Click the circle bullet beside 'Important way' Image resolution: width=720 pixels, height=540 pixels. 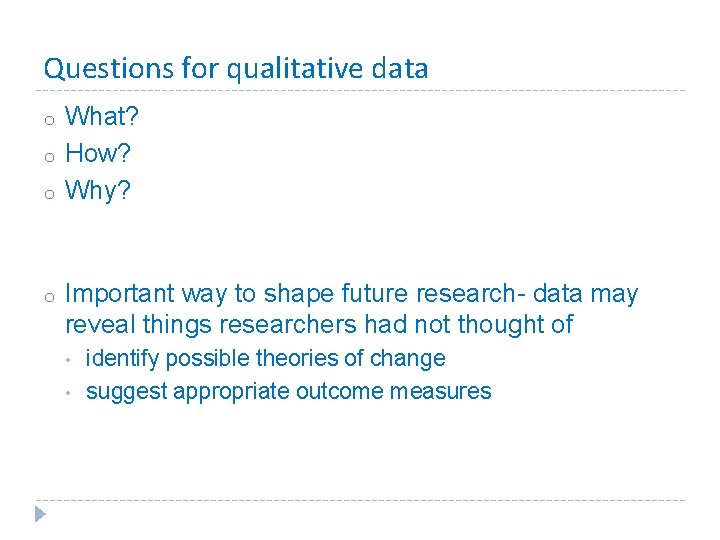pyautogui.click(x=47, y=297)
